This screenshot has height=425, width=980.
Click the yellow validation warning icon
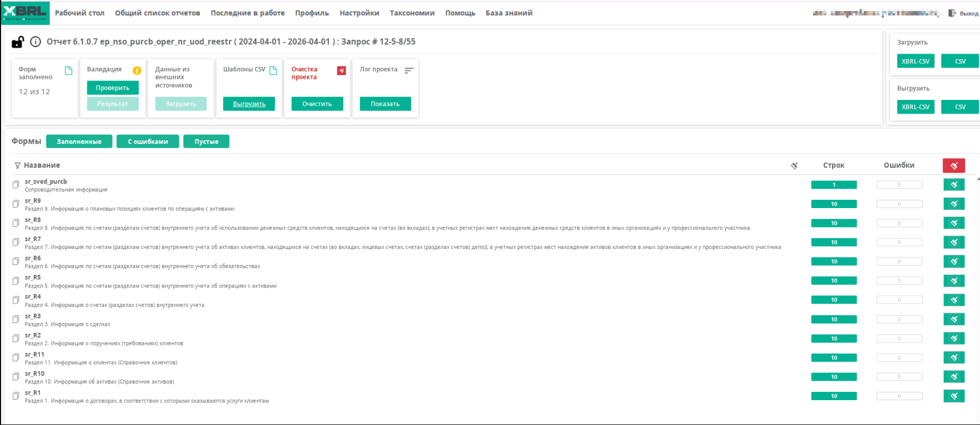pos(137,71)
